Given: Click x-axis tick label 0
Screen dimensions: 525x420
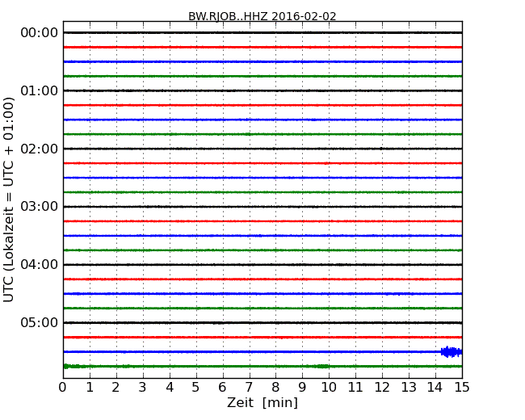Looking at the screenshot, I should click(x=63, y=388).
